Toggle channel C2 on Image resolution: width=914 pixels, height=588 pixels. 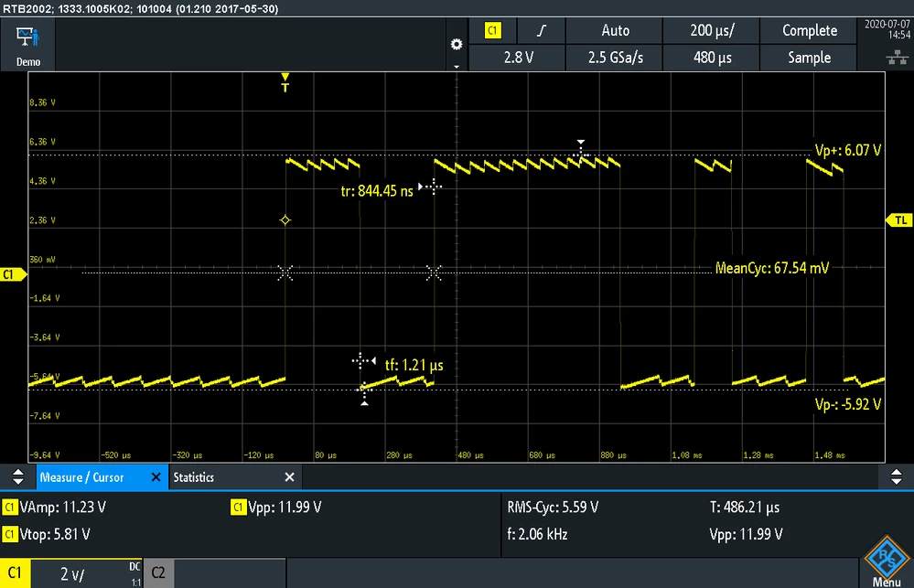coord(158,572)
